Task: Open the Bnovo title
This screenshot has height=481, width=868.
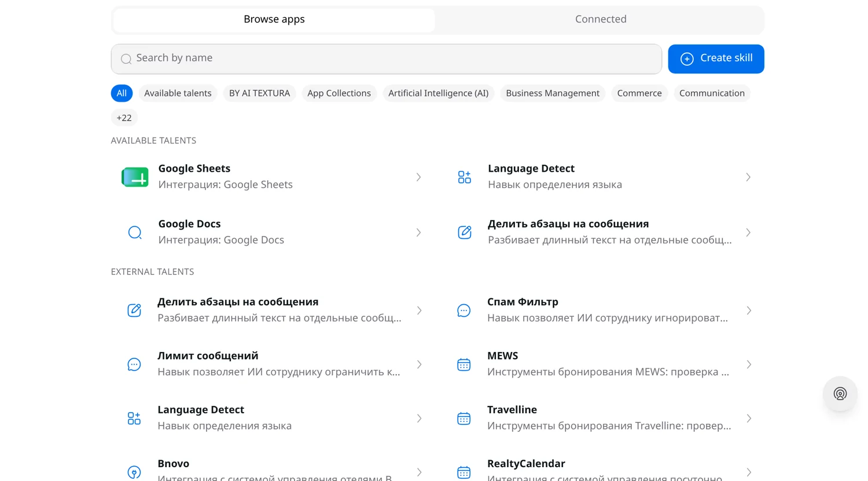Action: (173, 464)
